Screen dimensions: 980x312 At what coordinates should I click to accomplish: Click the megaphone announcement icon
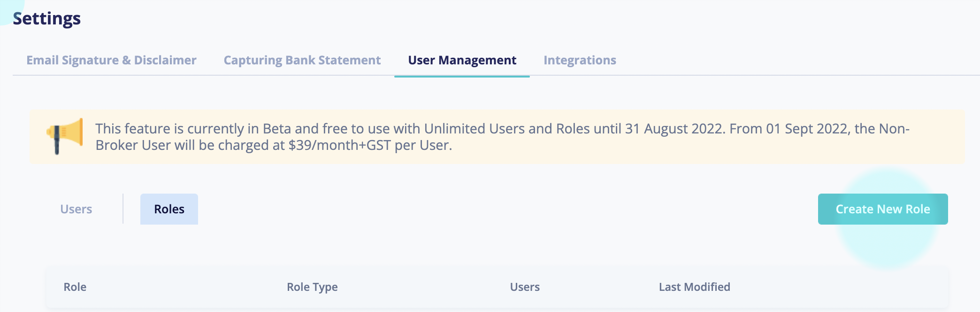click(x=65, y=136)
